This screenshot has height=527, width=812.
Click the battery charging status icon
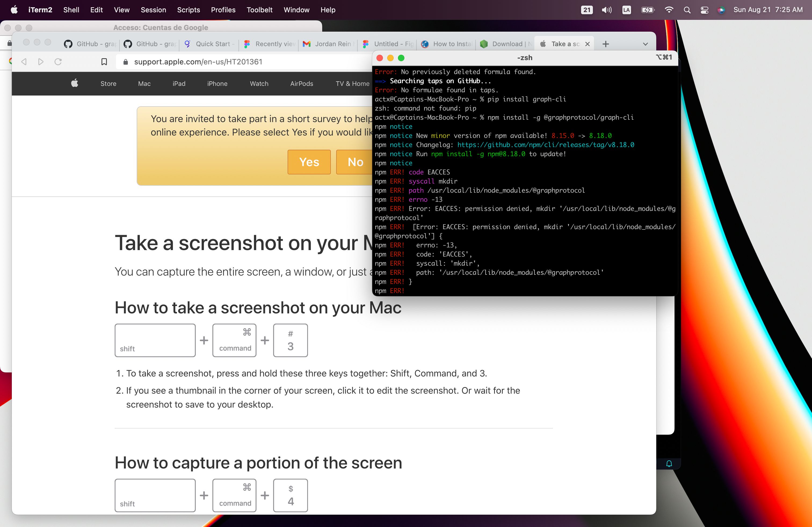coord(648,10)
